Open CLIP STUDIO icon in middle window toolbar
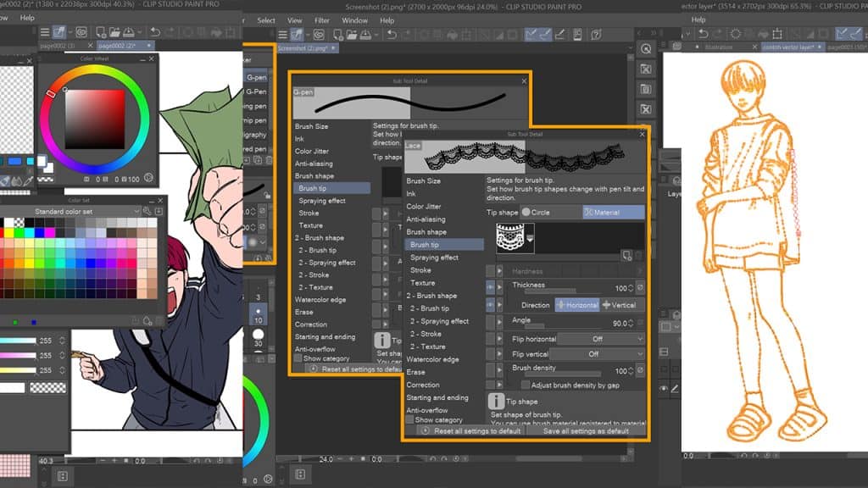The image size is (868, 488). 319,35
